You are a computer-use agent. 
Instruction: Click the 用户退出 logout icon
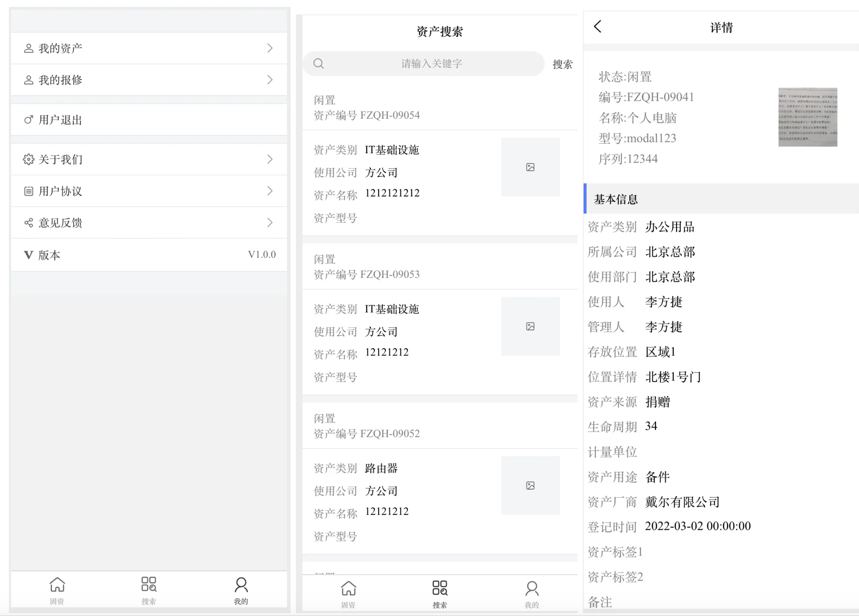29,120
